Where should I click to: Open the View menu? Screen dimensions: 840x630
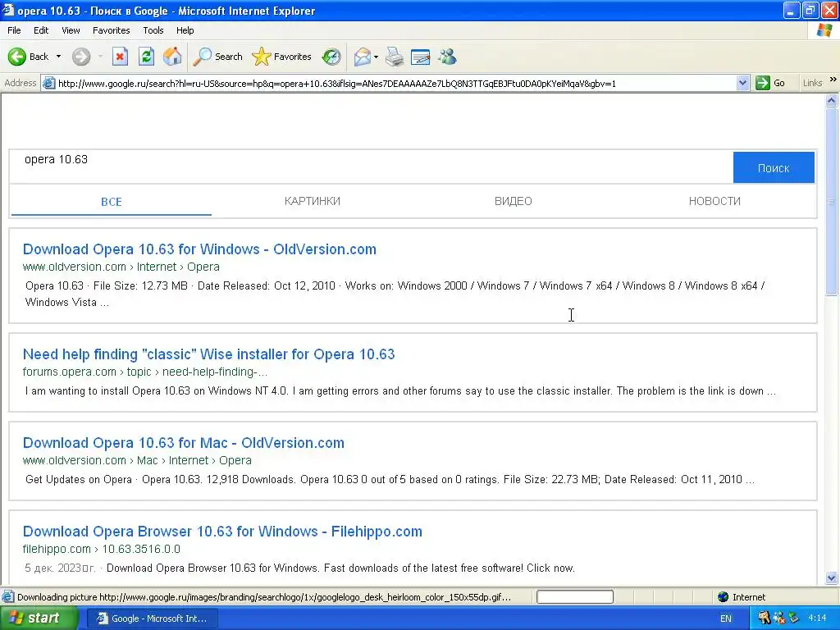click(x=71, y=30)
